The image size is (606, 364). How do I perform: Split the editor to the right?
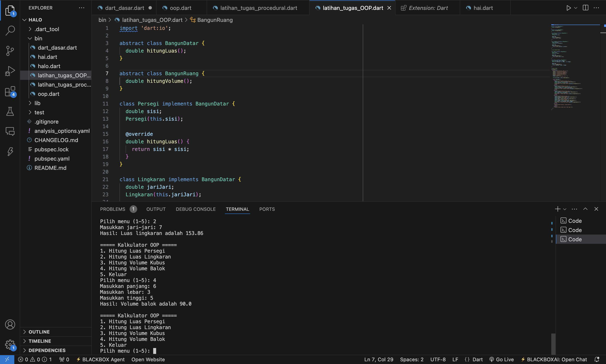pyautogui.click(x=585, y=8)
